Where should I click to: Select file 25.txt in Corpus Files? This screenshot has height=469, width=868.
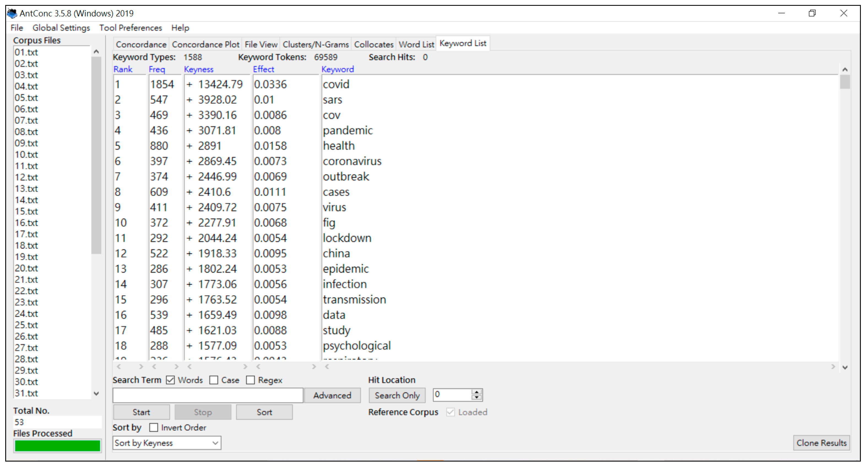point(26,325)
